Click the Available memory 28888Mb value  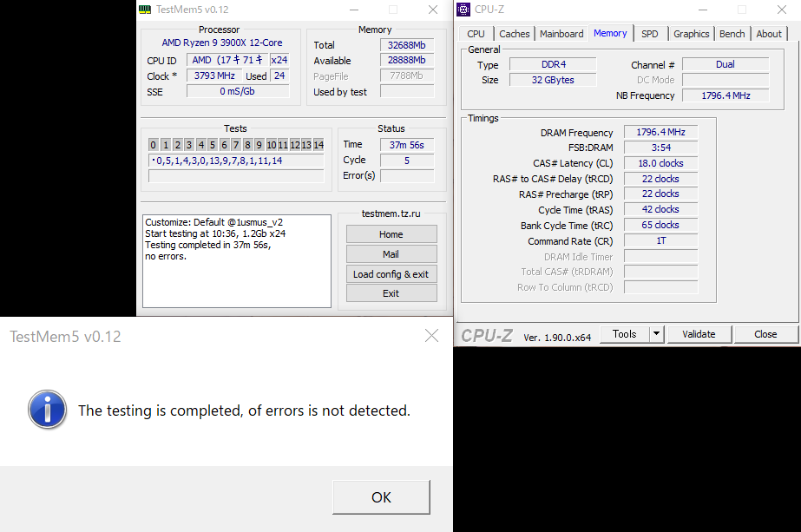(407, 60)
